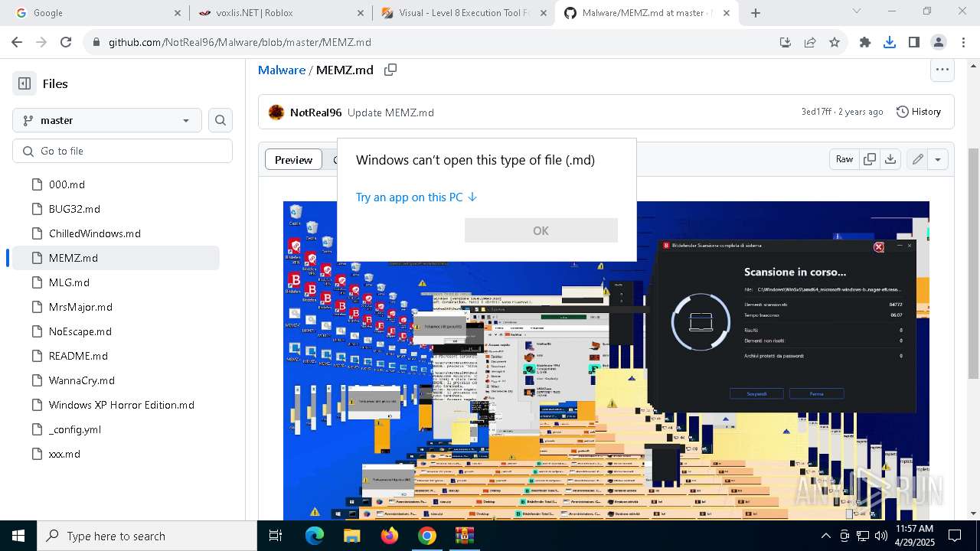Edit this file with pencil icon
The width and height of the screenshot is (980, 551).
pyautogui.click(x=917, y=159)
